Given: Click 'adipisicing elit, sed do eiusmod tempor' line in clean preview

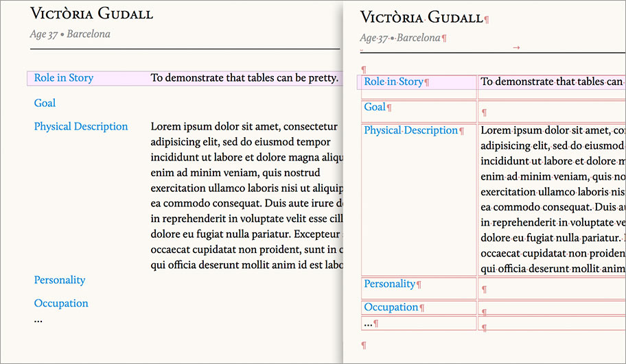Looking at the screenshot, I should (240, 142).
